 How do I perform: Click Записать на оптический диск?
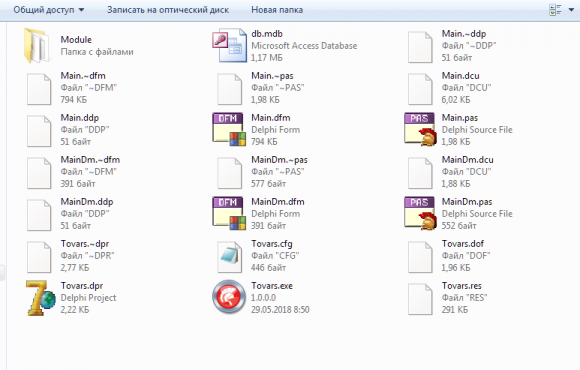(168, 10)
